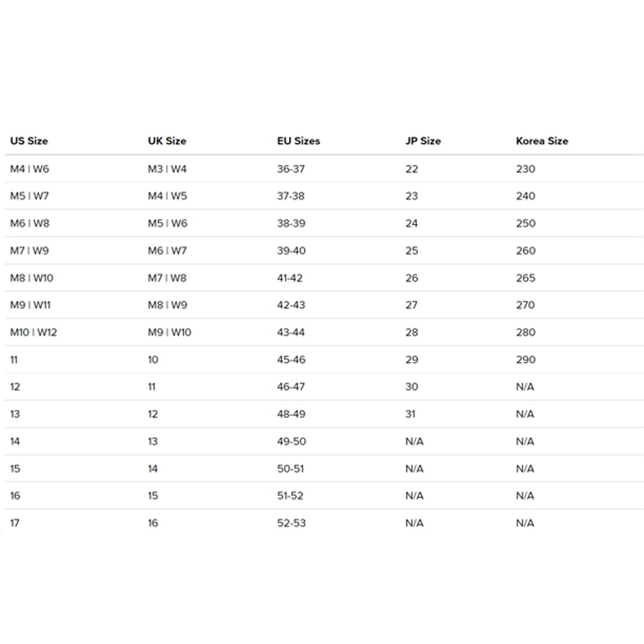Click the M7 | W9 US size cell
The width and height of the screenshot is (644, 644).
coord(30,251)
